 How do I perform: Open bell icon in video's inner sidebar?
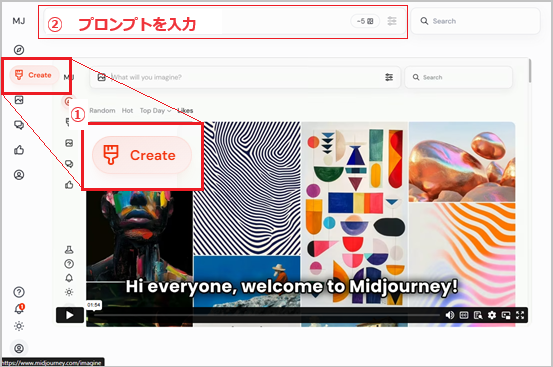69,278
